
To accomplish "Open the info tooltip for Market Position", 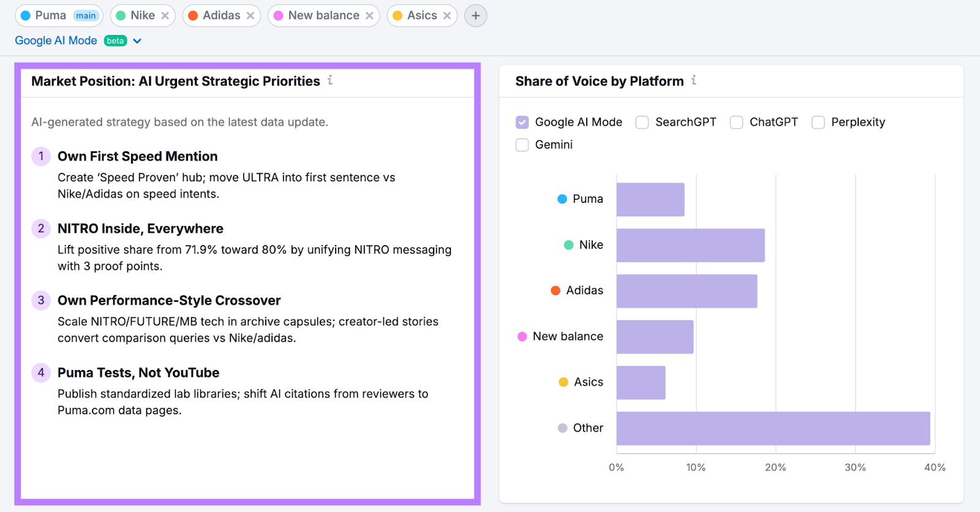I will point(330,80).
